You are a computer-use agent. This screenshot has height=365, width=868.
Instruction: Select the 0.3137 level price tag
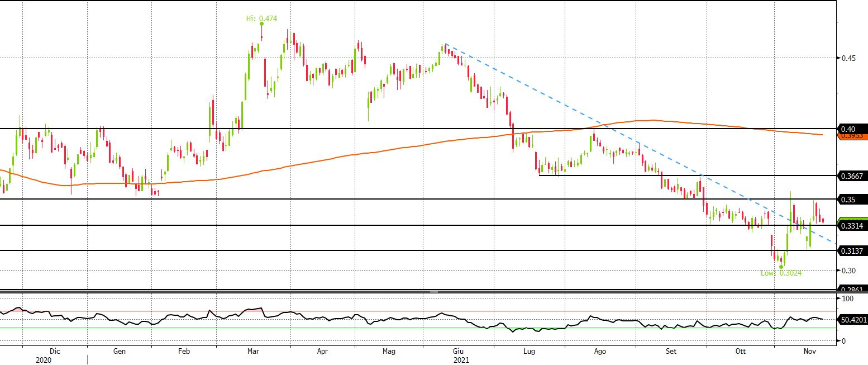[x=853, y=251]
